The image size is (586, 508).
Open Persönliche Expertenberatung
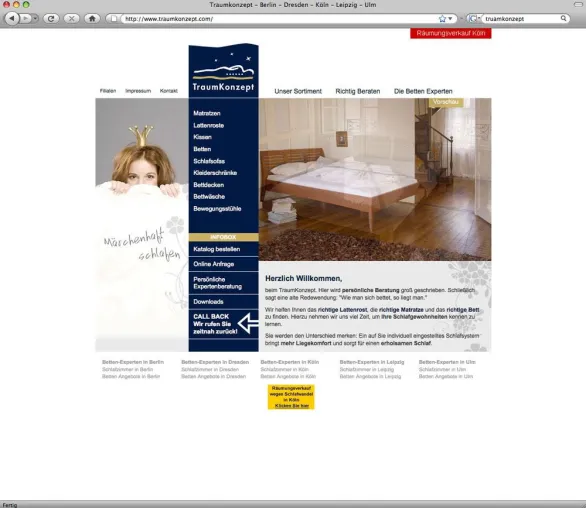point(218,283)
